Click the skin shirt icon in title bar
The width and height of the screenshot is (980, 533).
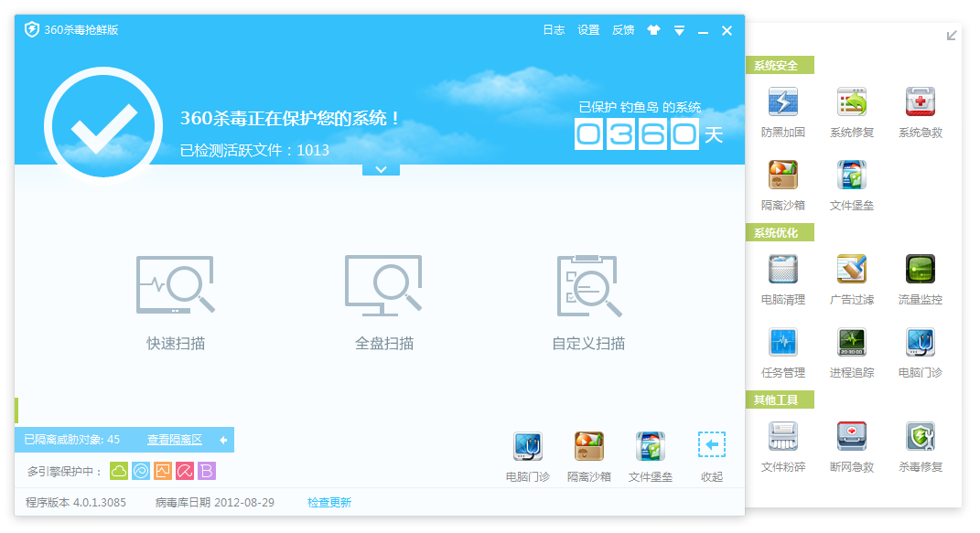tap(653, 30)
